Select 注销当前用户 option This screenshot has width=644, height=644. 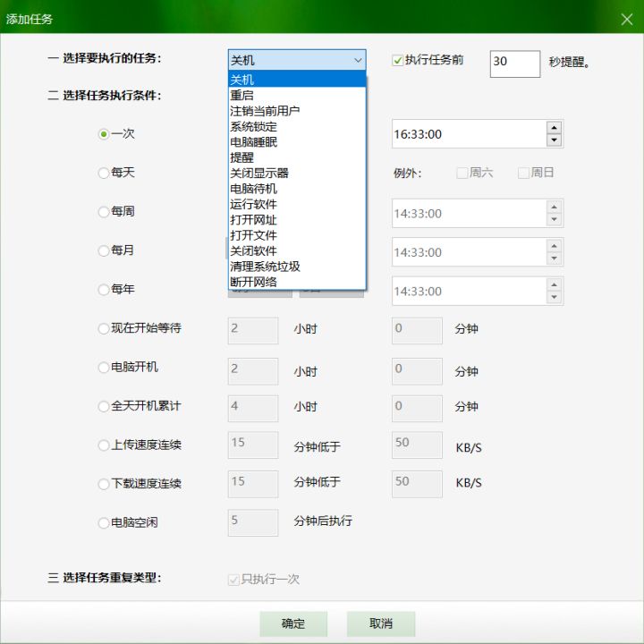[x=297, y=111]
